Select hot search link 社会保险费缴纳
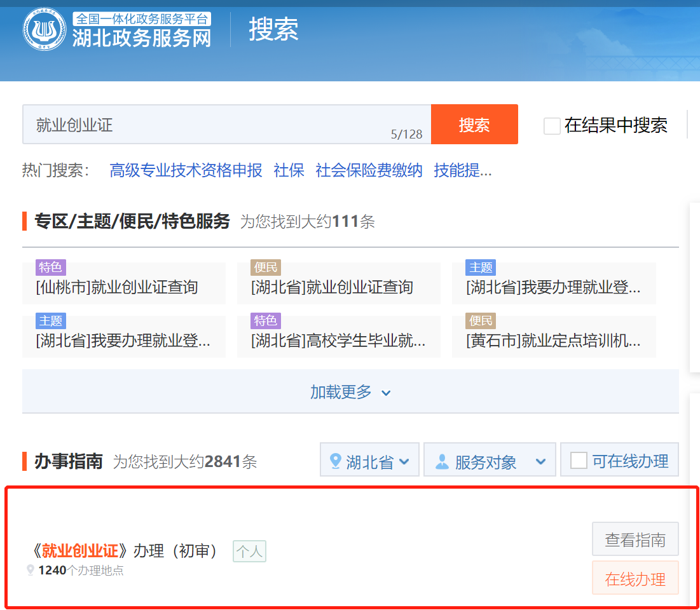Screen dimensions: 700x610 pyautogui.click(x=369, y=170)
